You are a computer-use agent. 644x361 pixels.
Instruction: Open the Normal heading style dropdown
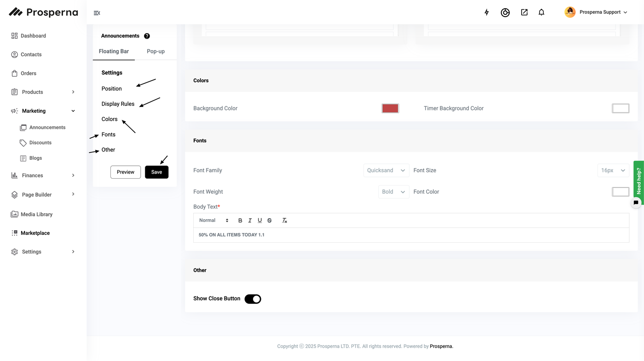point(214,221)
